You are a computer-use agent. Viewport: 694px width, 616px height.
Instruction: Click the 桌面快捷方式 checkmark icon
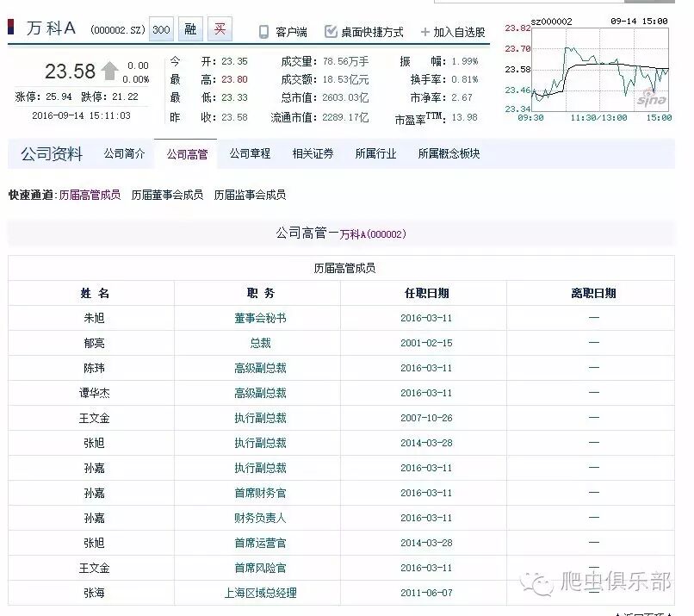tap(331, 31)
